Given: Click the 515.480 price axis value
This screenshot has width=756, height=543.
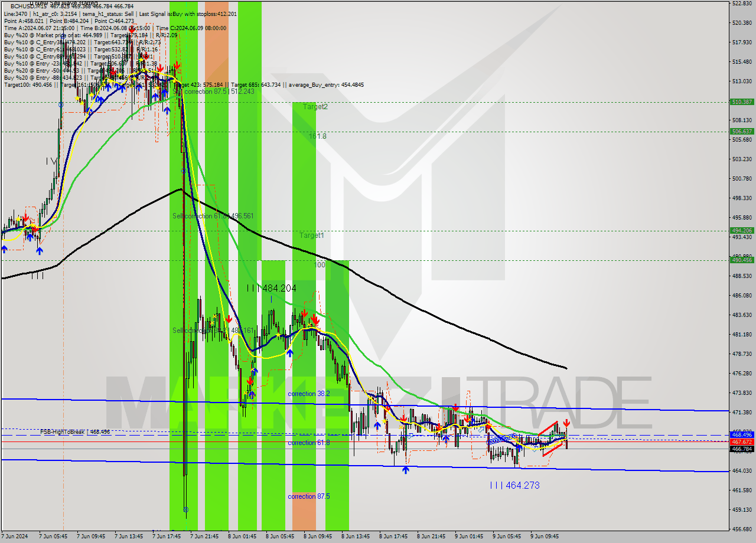Looking at the screenshot, I should coord(741,61).
